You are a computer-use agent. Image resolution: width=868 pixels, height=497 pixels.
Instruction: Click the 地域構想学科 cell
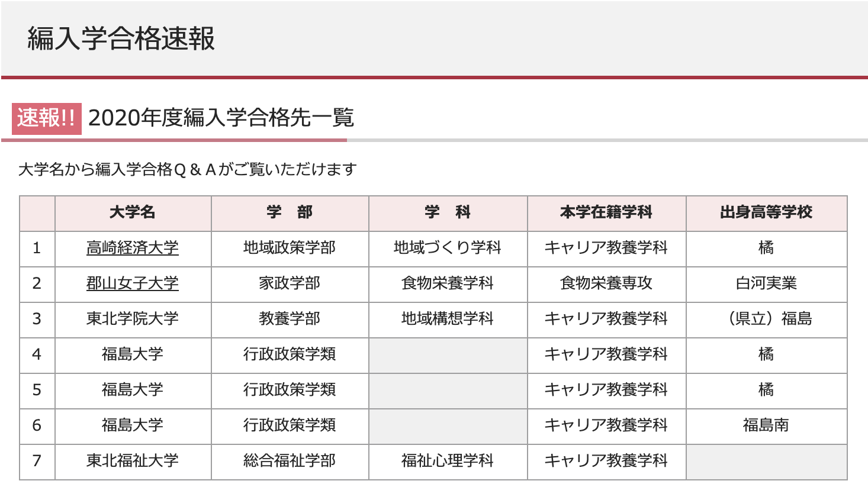coord(448,319)
